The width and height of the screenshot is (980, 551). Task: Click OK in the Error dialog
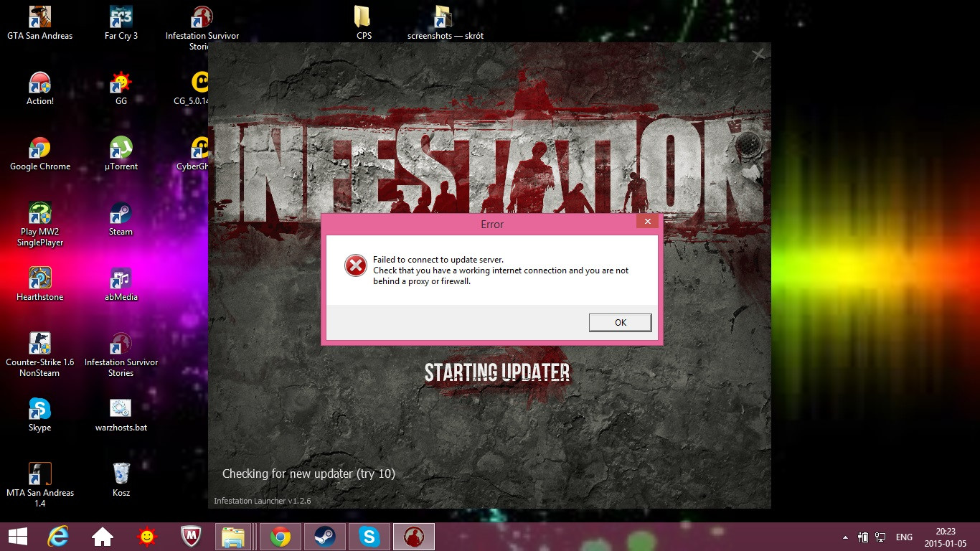coord(620,323)
